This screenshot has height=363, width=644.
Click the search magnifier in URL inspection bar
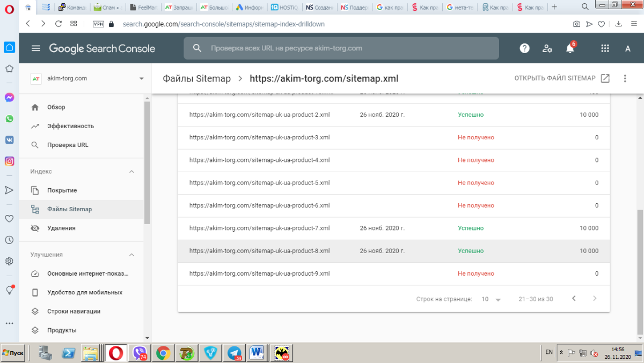(x=197, y=48)
